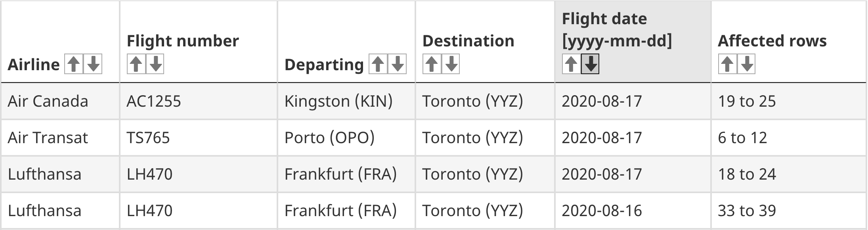This screenshot has height=230, width=868.
Task: Sort Departing column ascending
Action: tap(378, 64)
